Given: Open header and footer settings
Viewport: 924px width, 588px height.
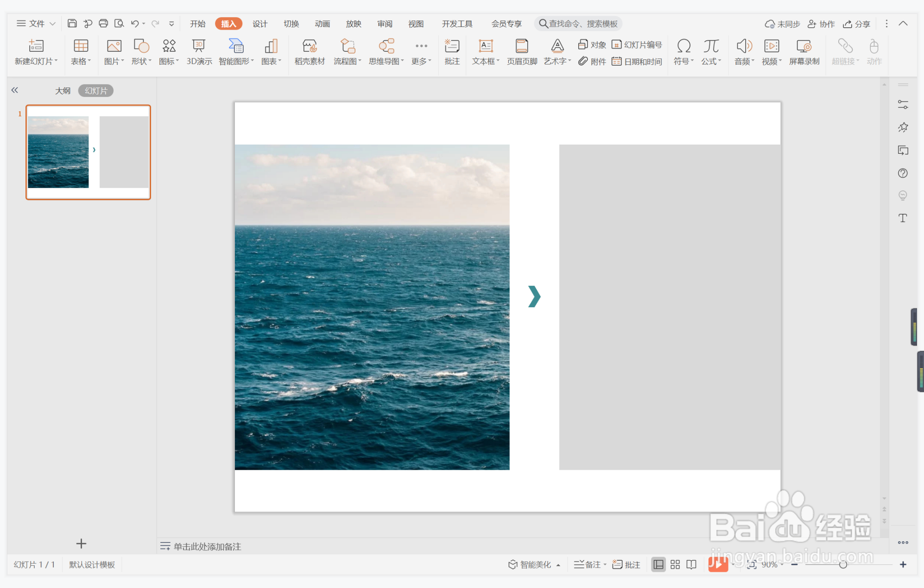Looking at the screenshot, I should pos(522,46).
